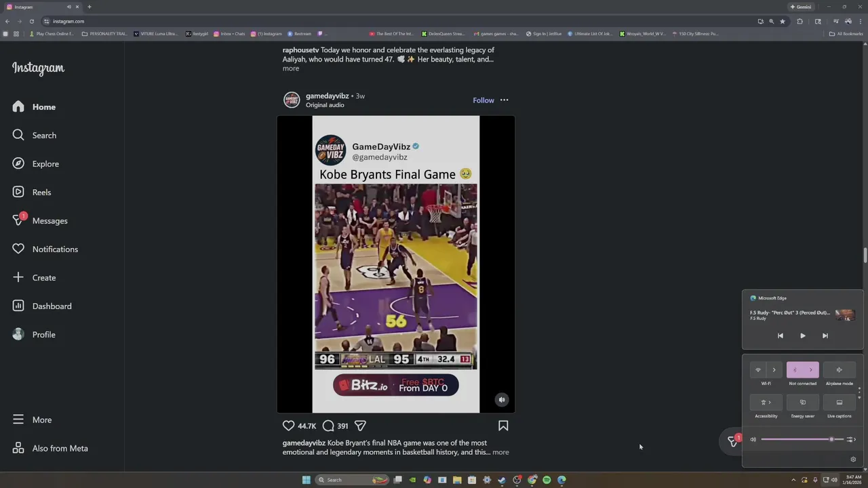
Task: Expand Wi-Fi networks chevron
Action: pyautogui.click(x=774, y=370)
